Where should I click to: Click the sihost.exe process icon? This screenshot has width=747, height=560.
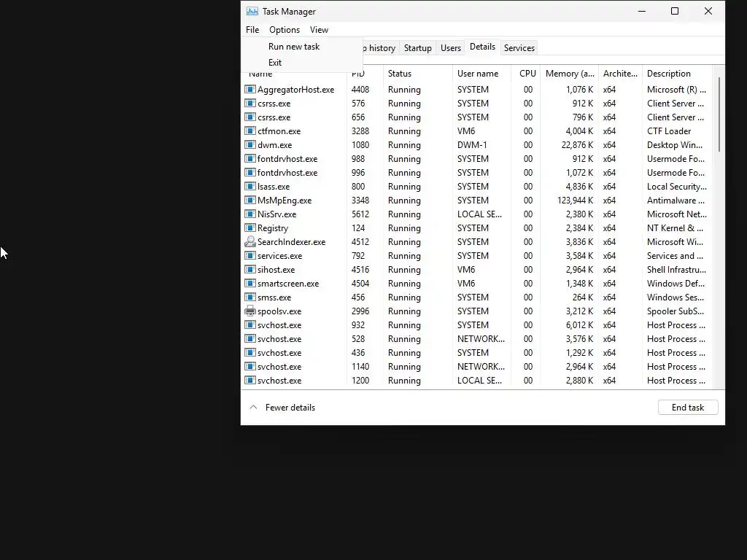tap(250, 269)
